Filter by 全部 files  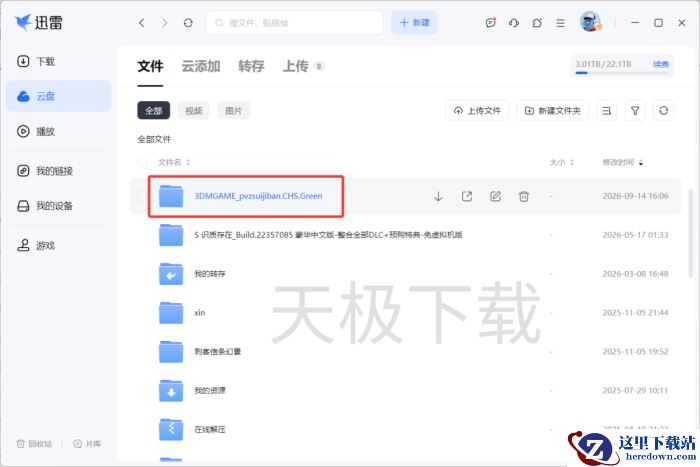click(x=154, y=111)
